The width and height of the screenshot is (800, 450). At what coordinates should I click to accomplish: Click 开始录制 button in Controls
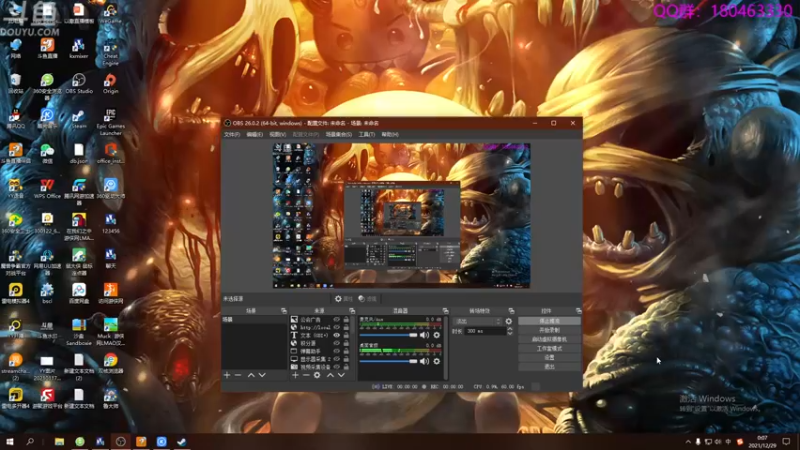pos(549,330)
